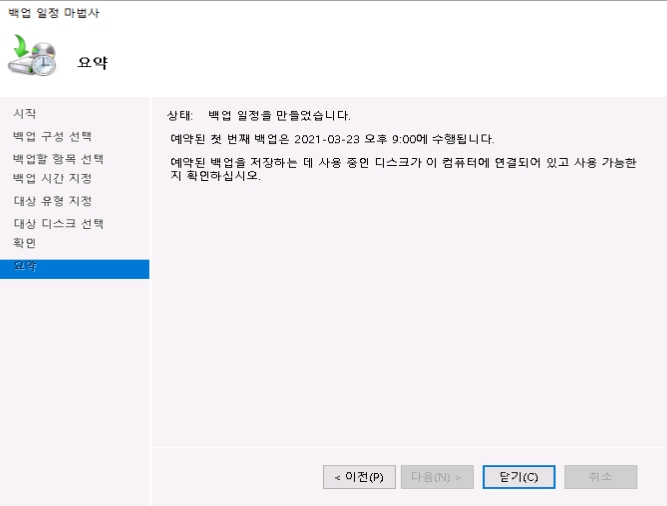Click the disabled 다음(N) button
The width and height of the screenshot is (667, 506).
pos(437,477)
